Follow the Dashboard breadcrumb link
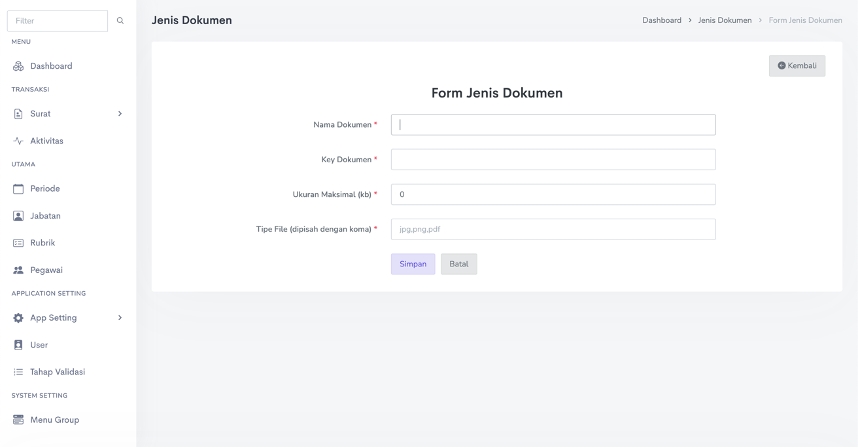This screenshot has height=448, width=858. [661, 21]
